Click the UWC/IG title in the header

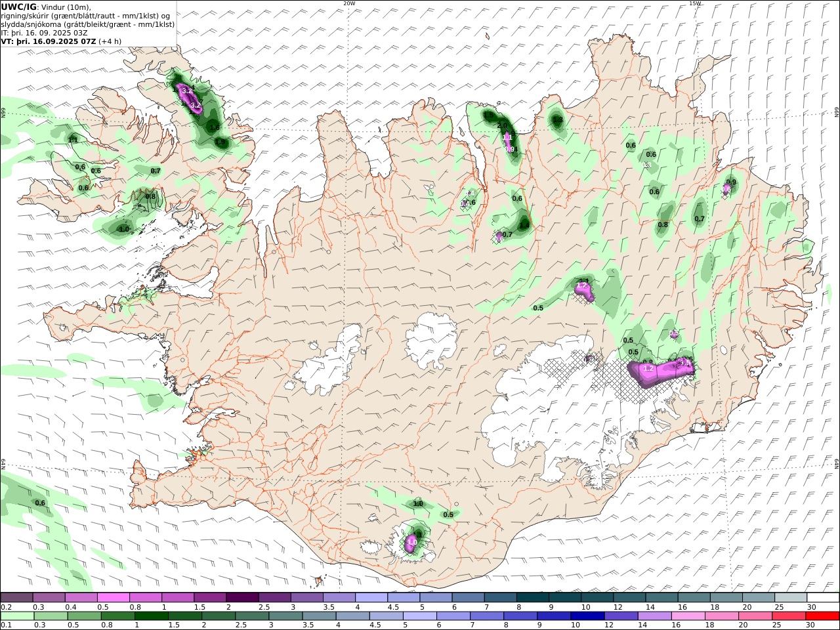tap(19, 7)
